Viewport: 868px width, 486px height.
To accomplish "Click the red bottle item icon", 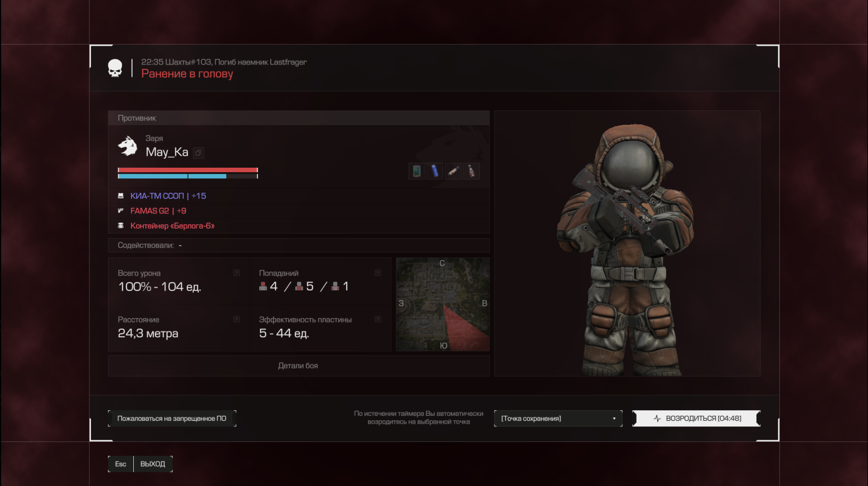I will (472, 171).
